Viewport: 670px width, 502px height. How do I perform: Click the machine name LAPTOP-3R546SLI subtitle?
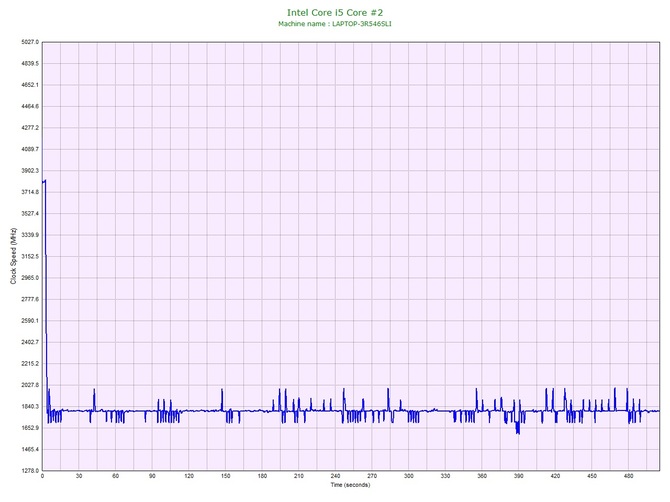[x=335, y=24]
